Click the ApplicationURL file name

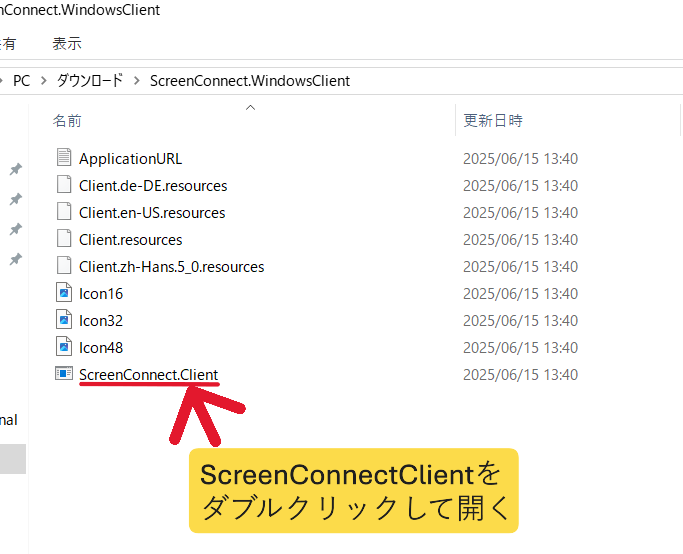tap(130, 159)
